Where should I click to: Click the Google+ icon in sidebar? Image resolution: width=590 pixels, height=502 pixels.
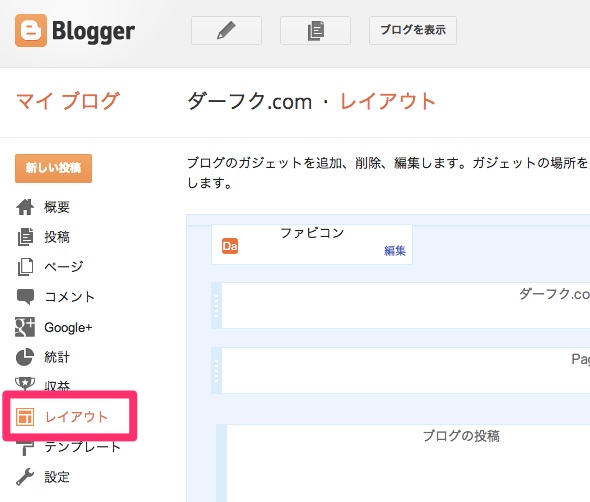coord(25,327)
